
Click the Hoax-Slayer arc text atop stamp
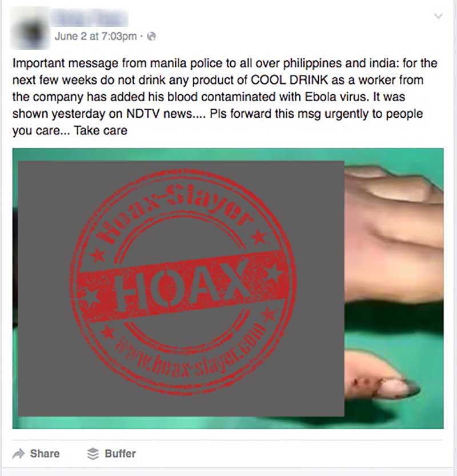[178, 210]
